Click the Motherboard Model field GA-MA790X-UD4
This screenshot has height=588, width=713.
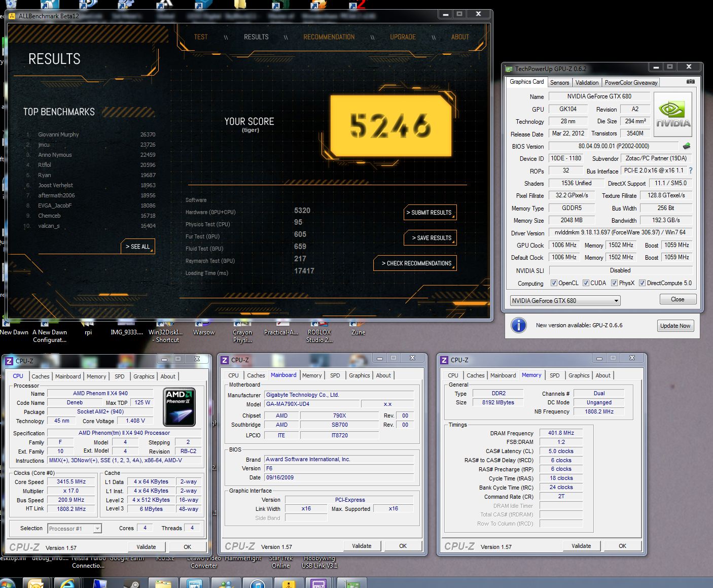tap(312, 404)
